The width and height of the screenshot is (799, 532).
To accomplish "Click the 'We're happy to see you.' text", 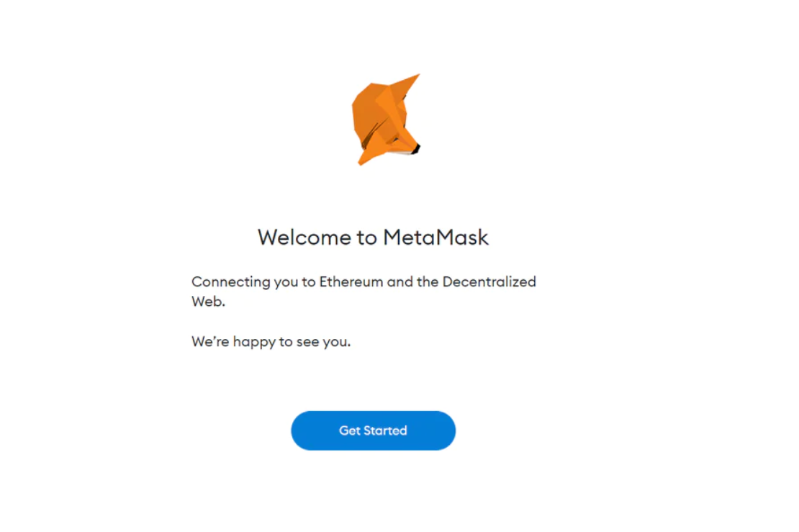I will [x=271, y=342].
